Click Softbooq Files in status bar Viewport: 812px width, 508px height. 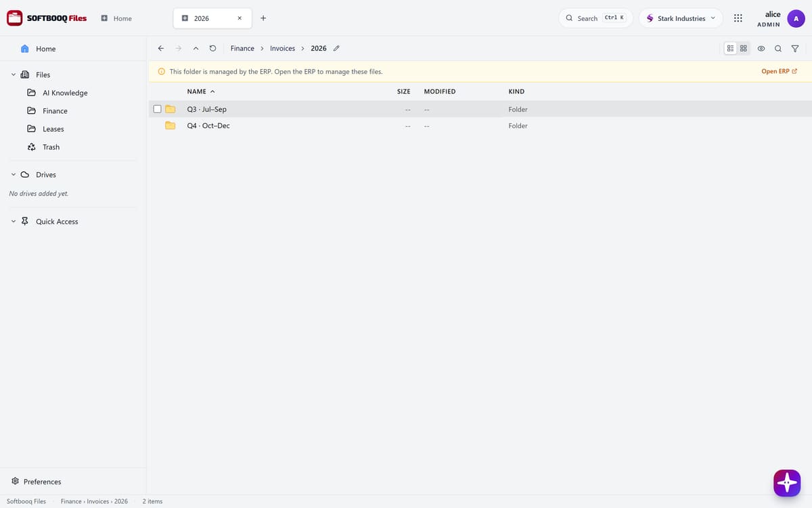click(26, 501)
